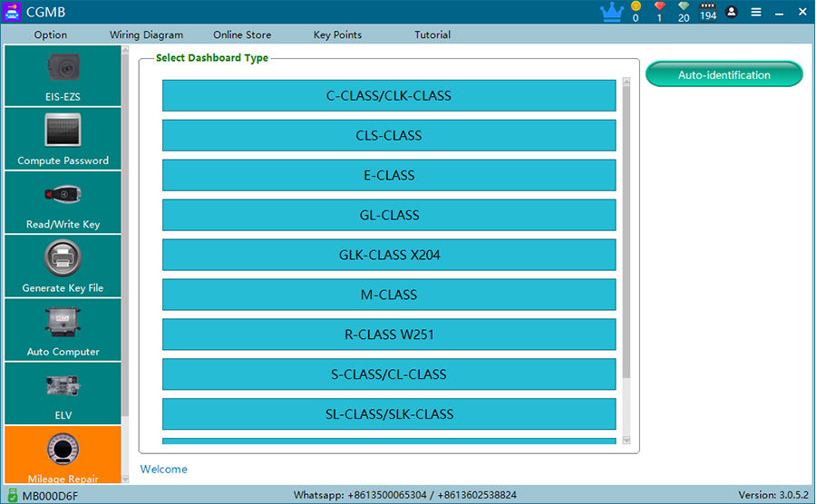Click the red diamond counter icon
Screen dimensions: 816x504
pos(659,7)
